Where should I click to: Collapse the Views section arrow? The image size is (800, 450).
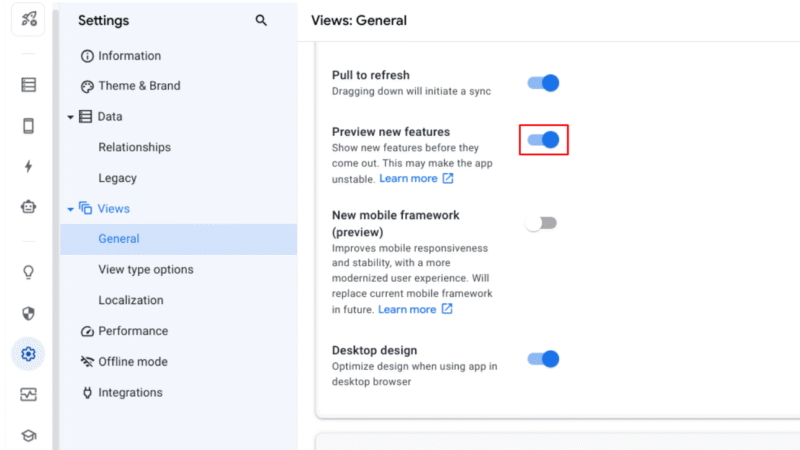click(71, 209)
